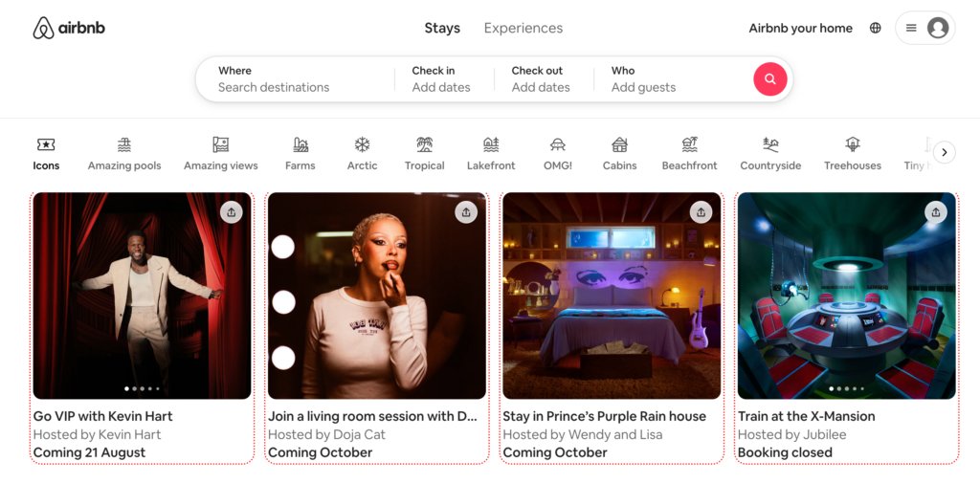Choose the Amazing pools category

[x=124, y=153]
